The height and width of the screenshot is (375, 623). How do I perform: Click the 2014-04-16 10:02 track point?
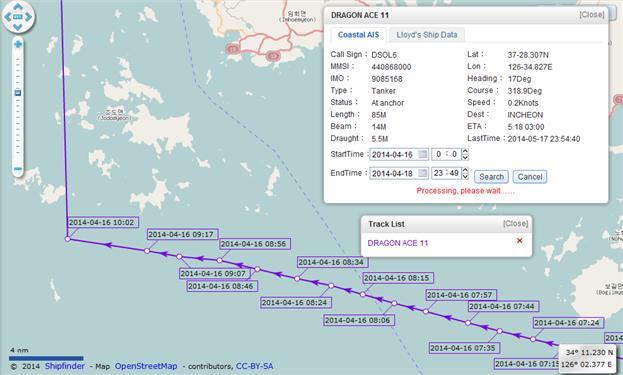point(68,239)
